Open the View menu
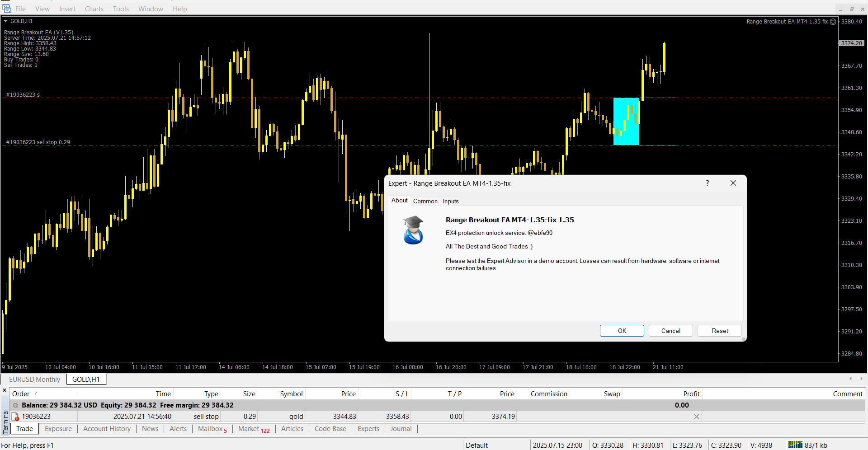 (42, 9)
